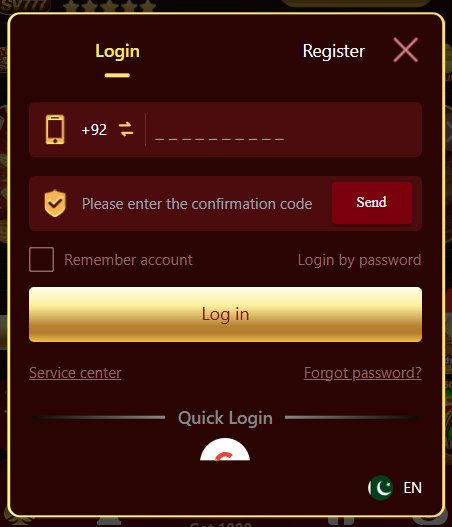The width and height of the screenshot is (452, 527).
Task: Switch to the Register tab
Action: click(x=334, y=51)
